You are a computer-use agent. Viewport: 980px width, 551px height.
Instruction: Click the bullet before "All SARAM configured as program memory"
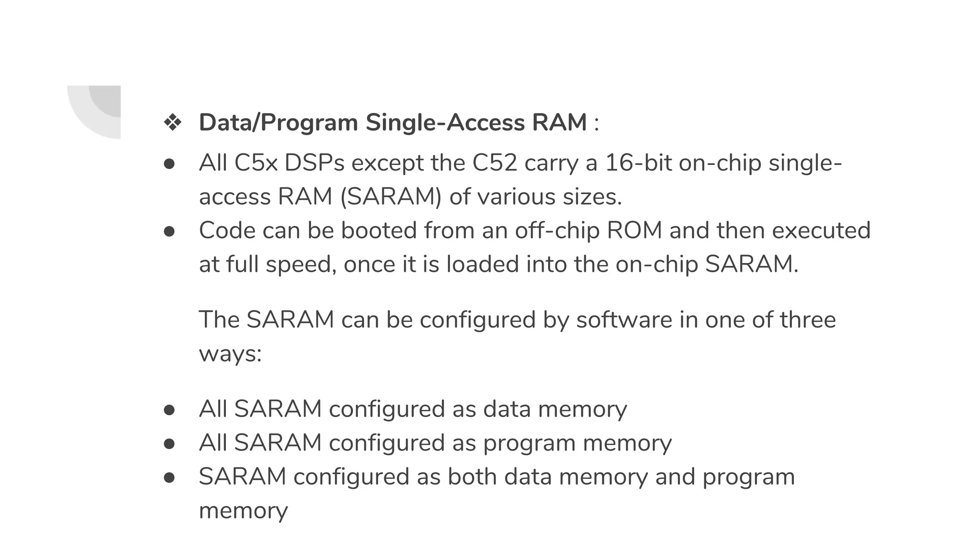(169, 444)
